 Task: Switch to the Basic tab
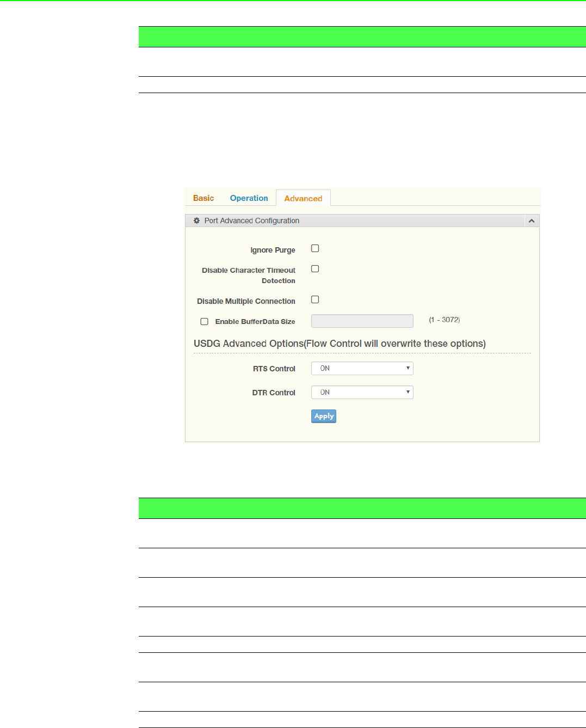[x=203, y=198]
